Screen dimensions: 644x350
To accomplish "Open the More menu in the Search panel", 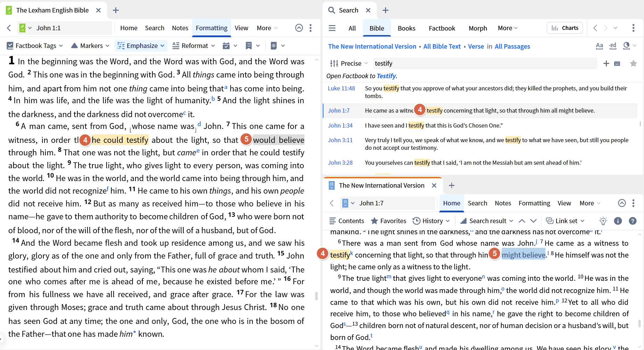I will tap(508, 28).
